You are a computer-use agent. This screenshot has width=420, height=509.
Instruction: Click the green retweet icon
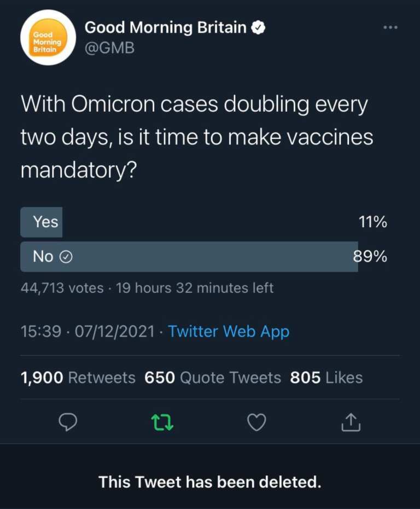162,422
